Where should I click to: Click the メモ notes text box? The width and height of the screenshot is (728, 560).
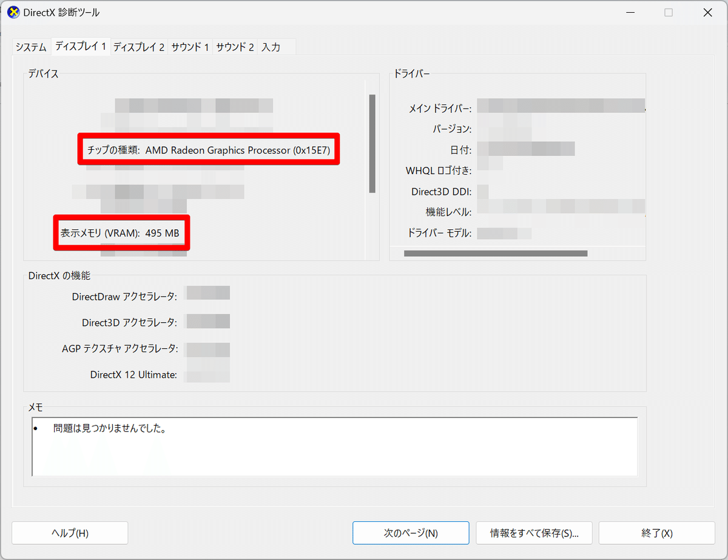[x=335, y=446]
